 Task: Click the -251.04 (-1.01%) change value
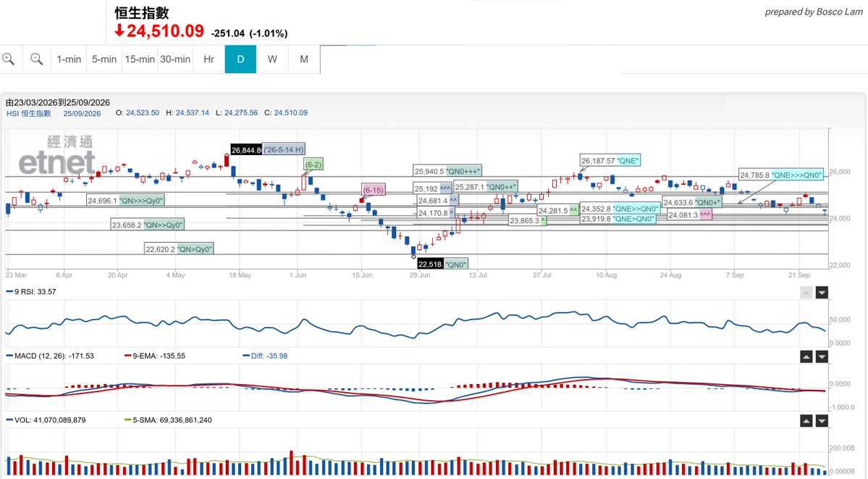[x=249, y=33]
